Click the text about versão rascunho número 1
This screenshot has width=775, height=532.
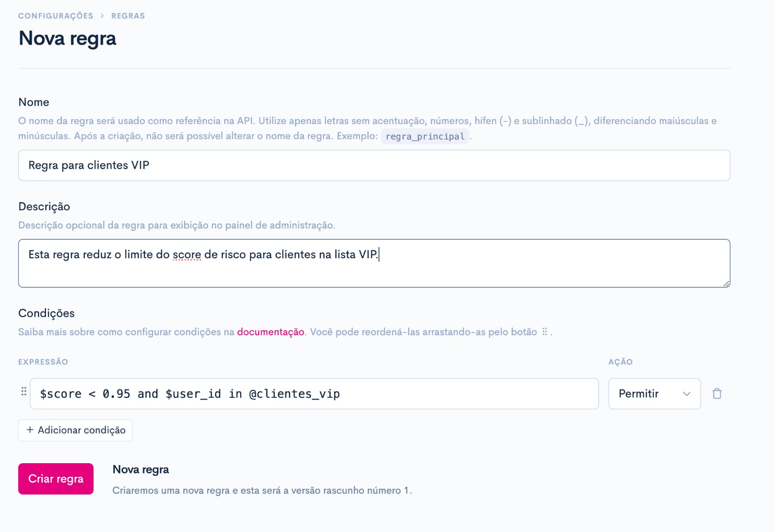[x=262, y=490]
